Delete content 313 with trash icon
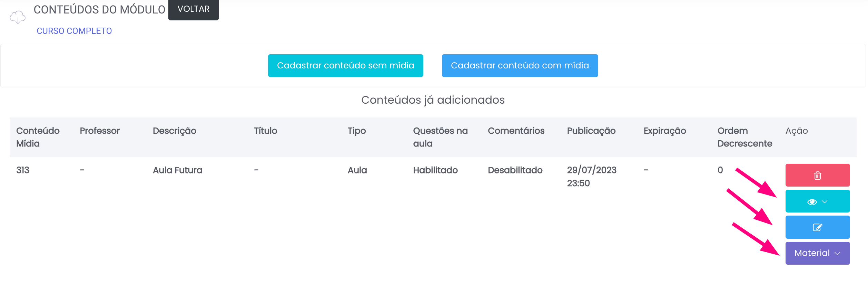Screen dimensions: 868x284 point(817,175)
